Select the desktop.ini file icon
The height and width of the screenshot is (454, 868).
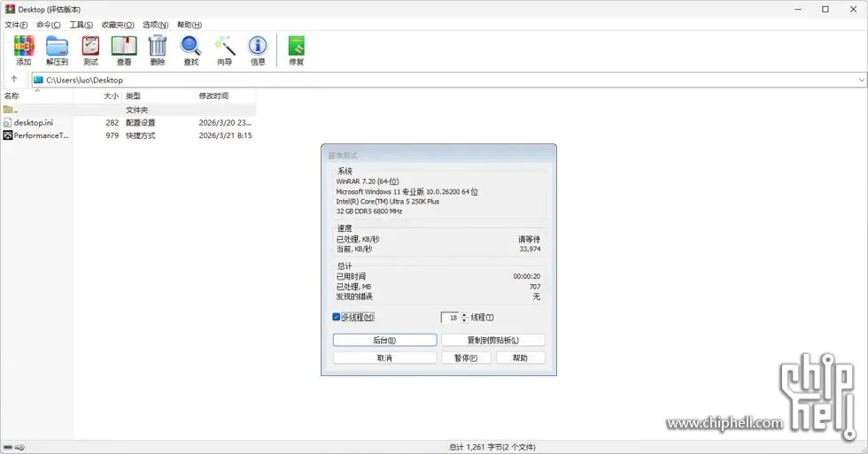click(8, 123)
